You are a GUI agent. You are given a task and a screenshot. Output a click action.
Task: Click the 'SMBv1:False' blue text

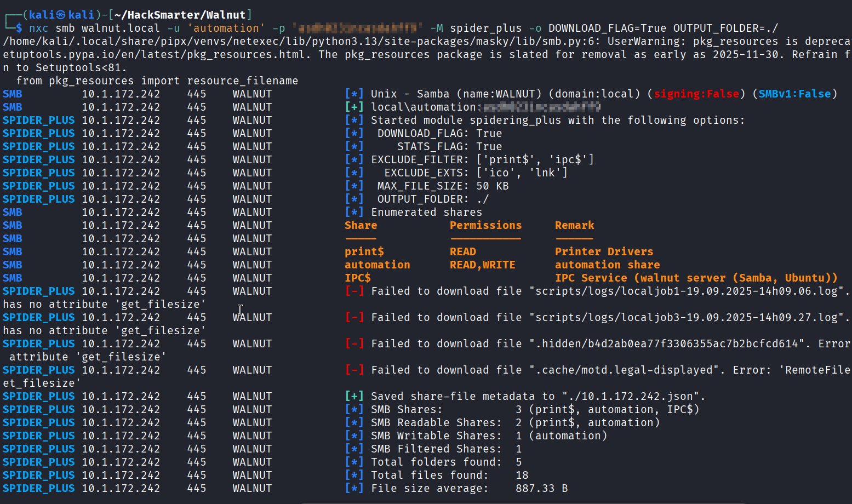(x=794, y=94)
